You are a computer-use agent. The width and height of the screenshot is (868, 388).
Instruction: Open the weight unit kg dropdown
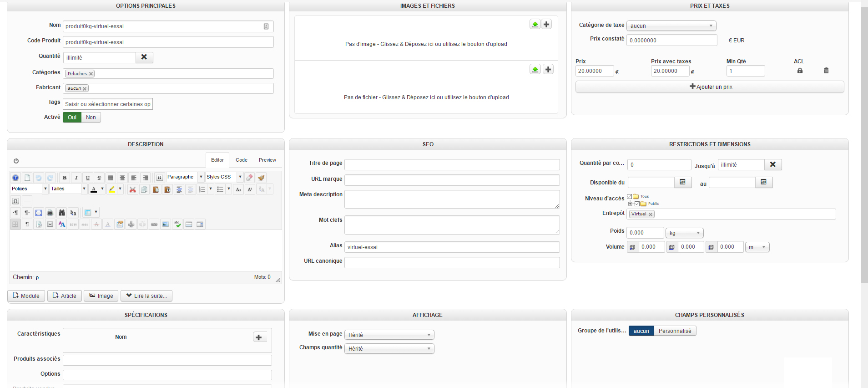(x=685, y=233)
